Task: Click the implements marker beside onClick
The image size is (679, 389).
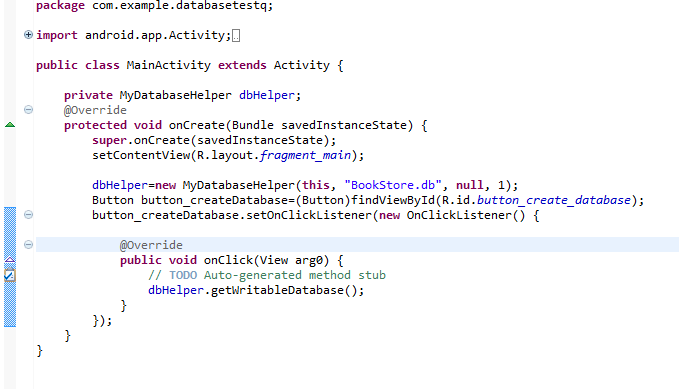Action: click(10, 259)
